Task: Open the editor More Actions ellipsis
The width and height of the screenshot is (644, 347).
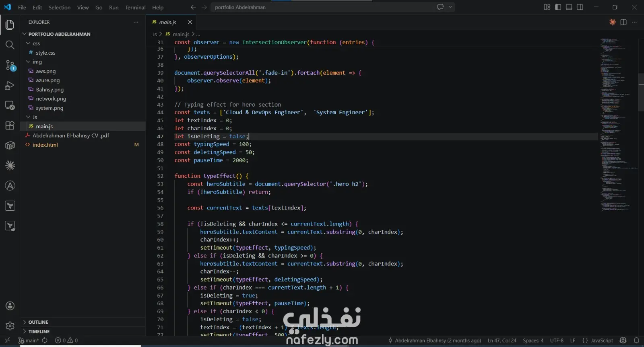Action: pyautogui.click(x=634, y=22)
